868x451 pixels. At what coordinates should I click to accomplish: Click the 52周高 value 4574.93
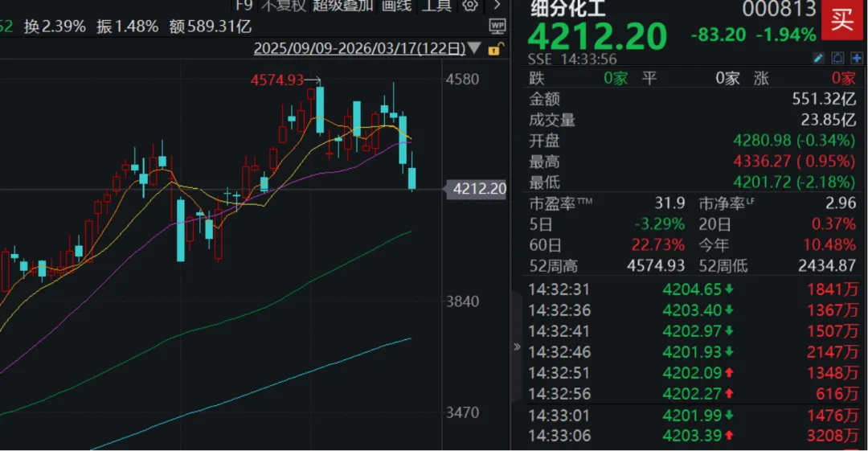click(656, 266)
